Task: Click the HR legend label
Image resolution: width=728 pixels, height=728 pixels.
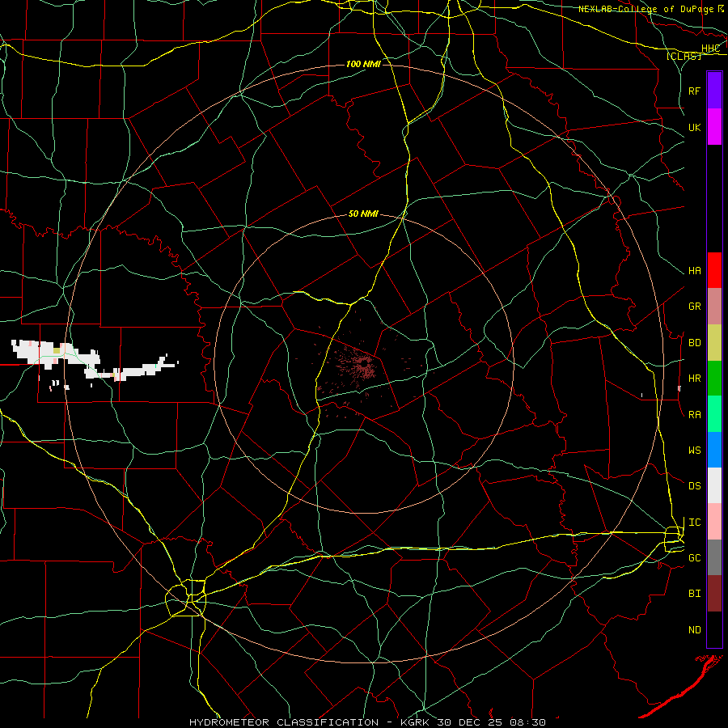Action: click(694, 379)
